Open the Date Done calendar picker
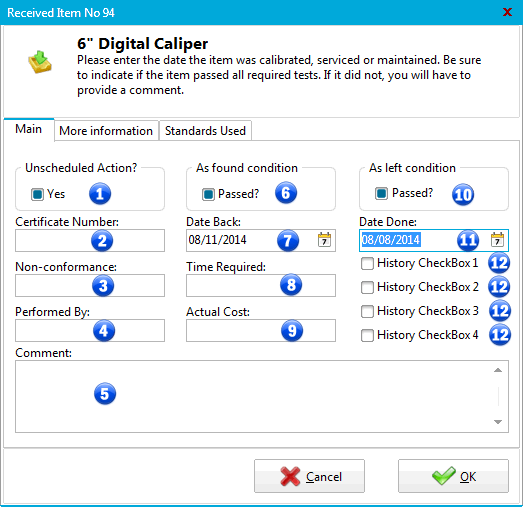The width and height of the screenshot is (523, 507). point(497,240)
